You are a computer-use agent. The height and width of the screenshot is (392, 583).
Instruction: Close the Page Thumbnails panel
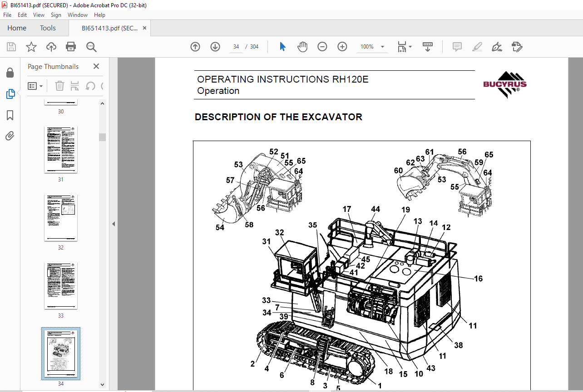click(x=96, y=66)
